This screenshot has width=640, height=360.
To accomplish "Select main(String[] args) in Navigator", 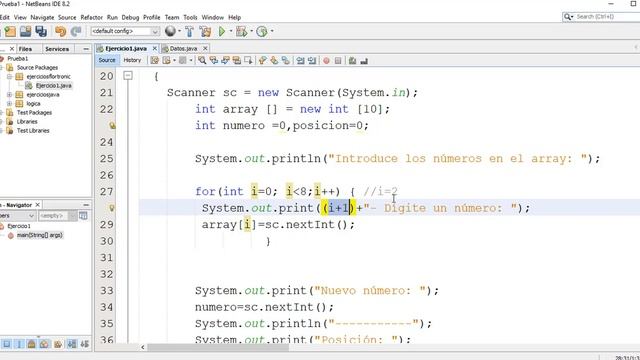I will tap(40, 235).
